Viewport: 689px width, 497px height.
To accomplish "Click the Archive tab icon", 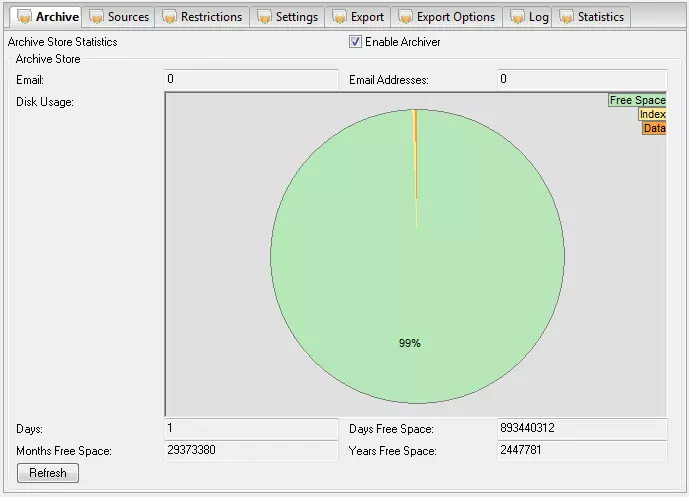I will point(24,17).
